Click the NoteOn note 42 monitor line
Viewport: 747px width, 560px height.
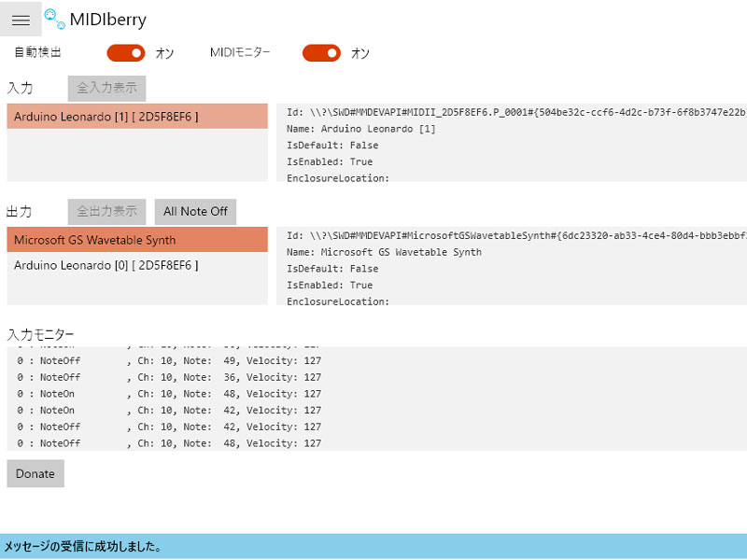click(x=168, y=411)
